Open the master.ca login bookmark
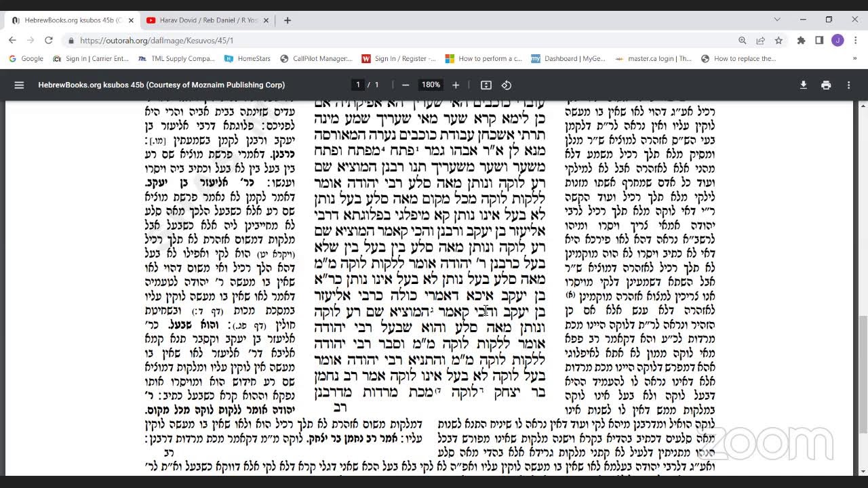This screenshot has width=868, height=488. [653, 59]
